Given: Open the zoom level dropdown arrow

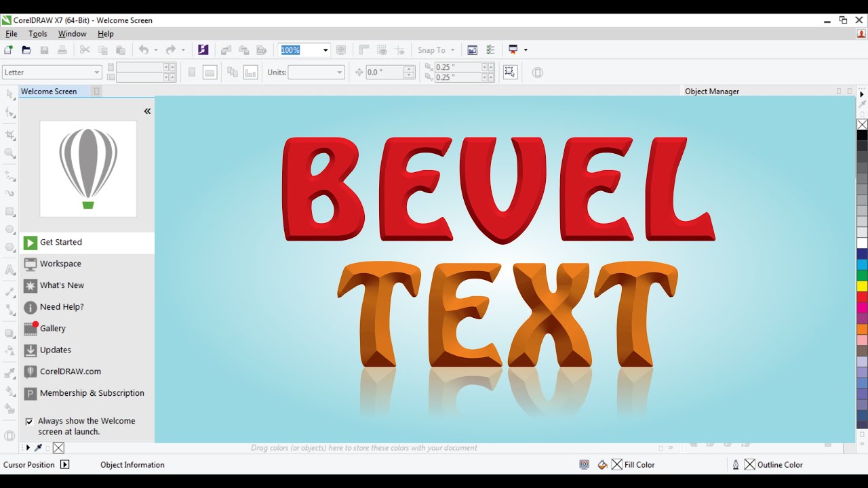Looking at the screenshot, I should (325, 50).
